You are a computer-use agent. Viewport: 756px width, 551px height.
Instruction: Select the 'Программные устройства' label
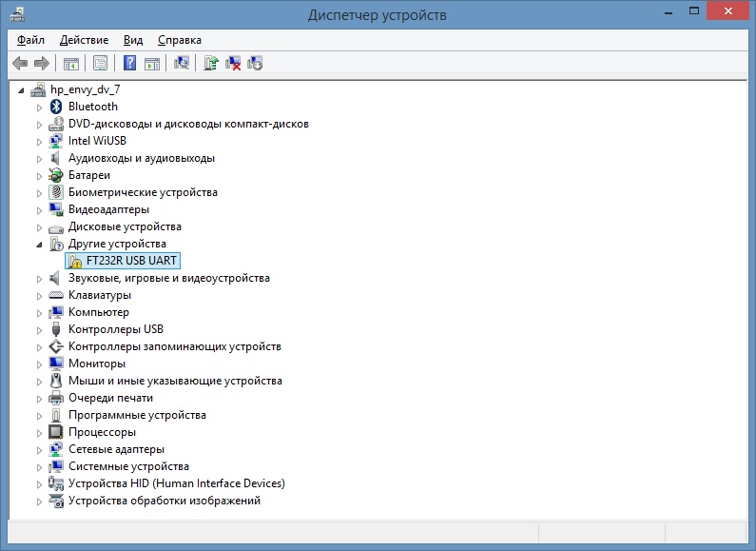point(137,415)
